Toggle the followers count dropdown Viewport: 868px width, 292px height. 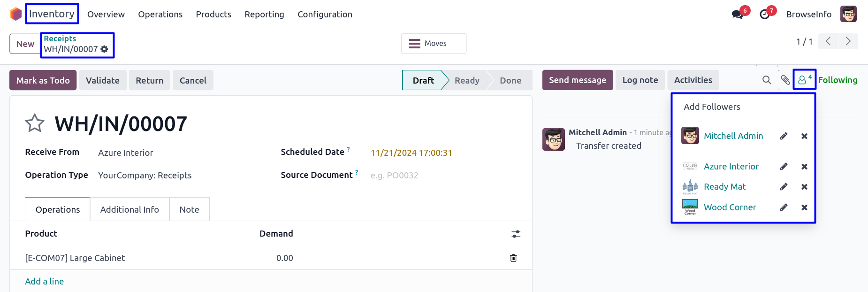tap(804, 80)
